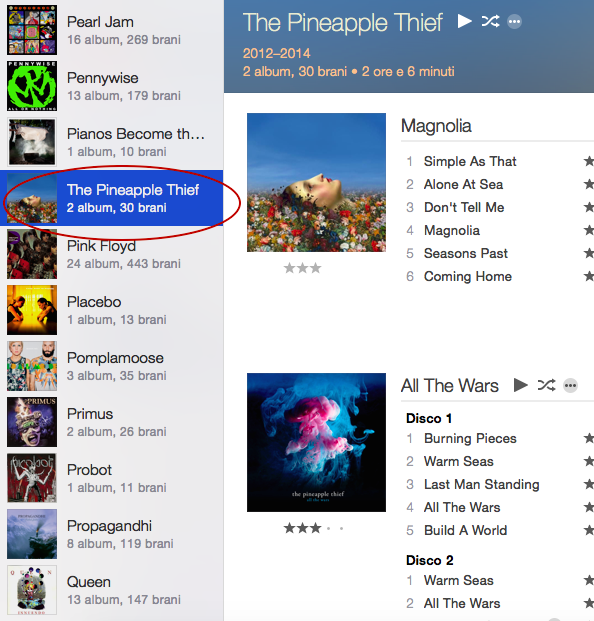Open All The Wars more options menu
The height and width of the screenshot is (621, 594).
click(x=570, y=385)
